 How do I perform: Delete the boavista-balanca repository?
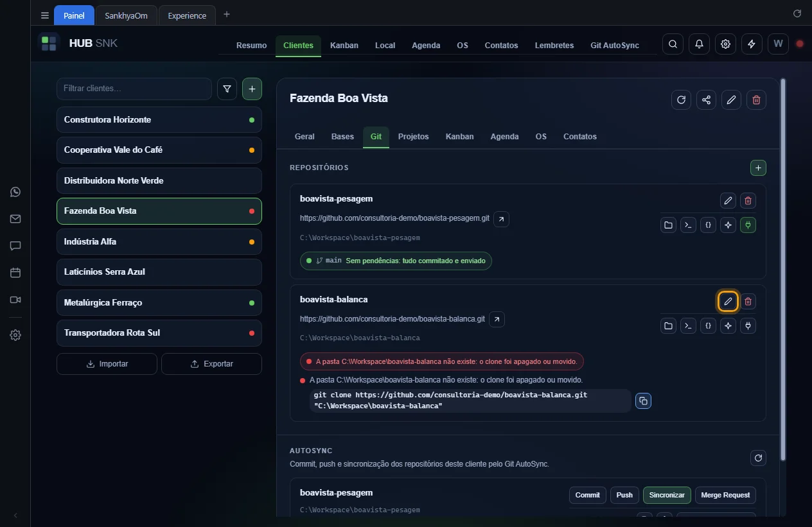(x=748, y=301)
